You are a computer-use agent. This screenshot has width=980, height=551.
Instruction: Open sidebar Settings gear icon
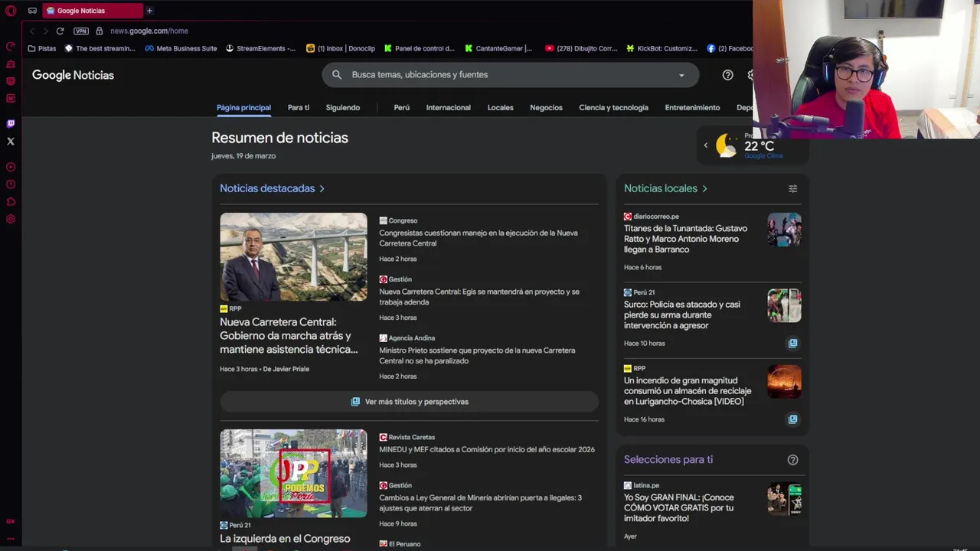point(11,219)
